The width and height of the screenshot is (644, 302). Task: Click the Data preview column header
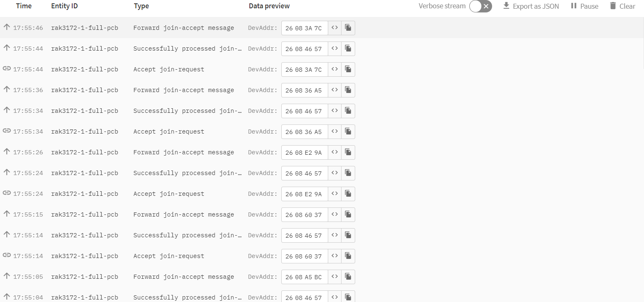[269, 6]
